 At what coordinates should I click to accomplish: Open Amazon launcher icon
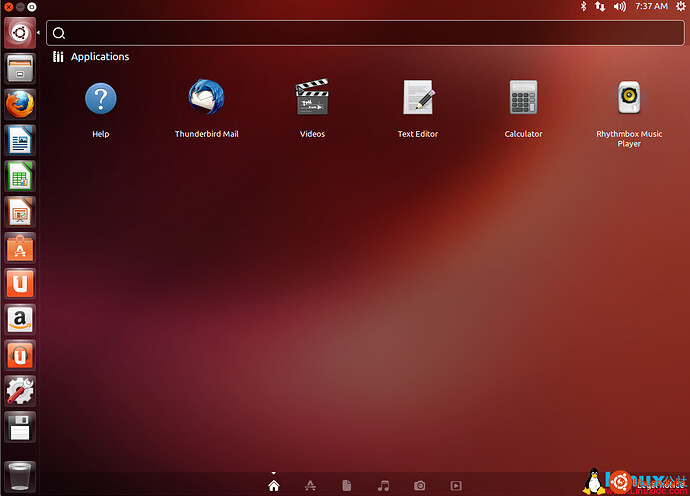click(x=20, y=319)
